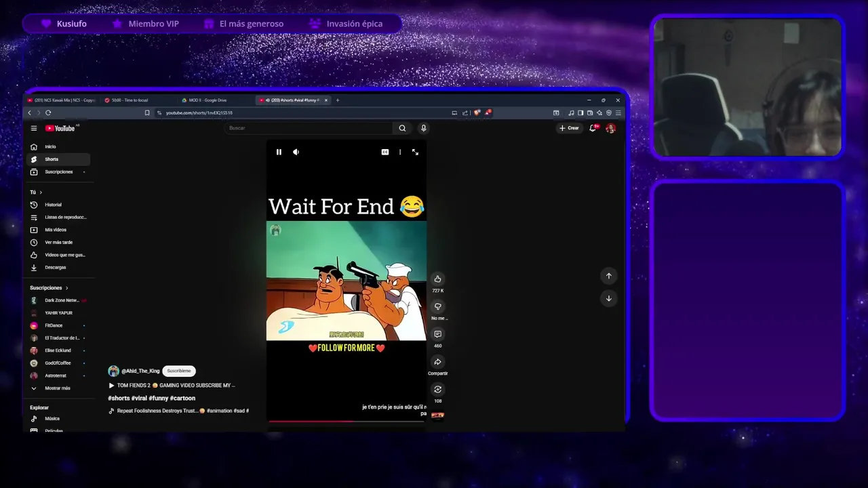Expand Mostrar más subscriptions
Image resolution: width=868 pixels, height=488 pixels.
(x=58, y=388)
